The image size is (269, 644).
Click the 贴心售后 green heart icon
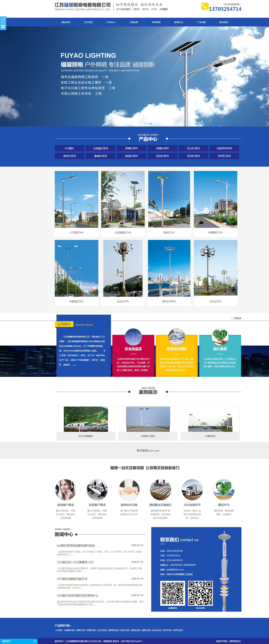[x=220, y=337]
